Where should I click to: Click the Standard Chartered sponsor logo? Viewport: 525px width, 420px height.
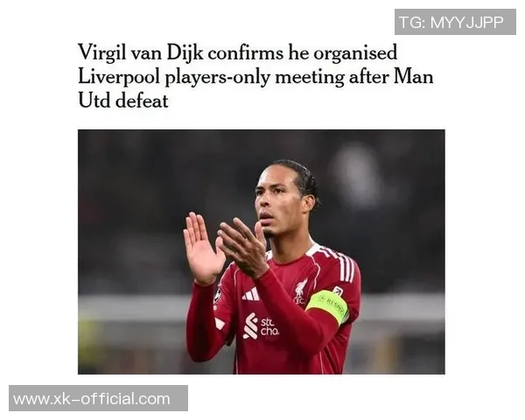pos(261,326)
